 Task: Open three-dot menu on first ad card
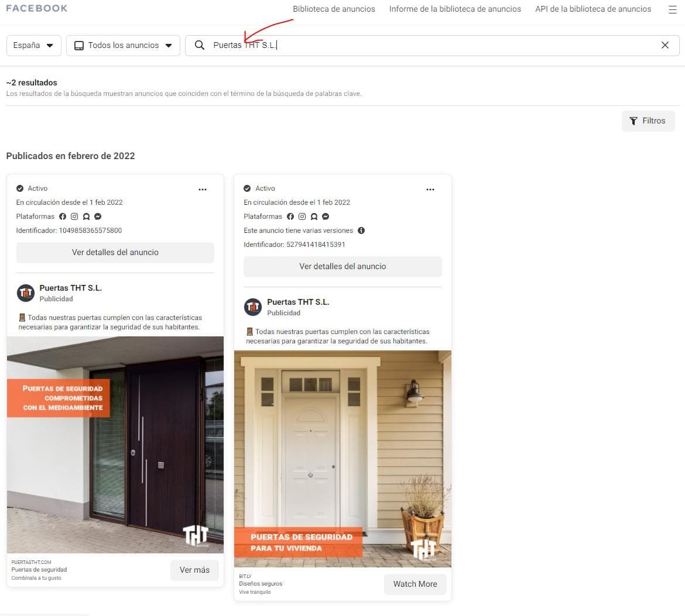[x=203, y=190]
